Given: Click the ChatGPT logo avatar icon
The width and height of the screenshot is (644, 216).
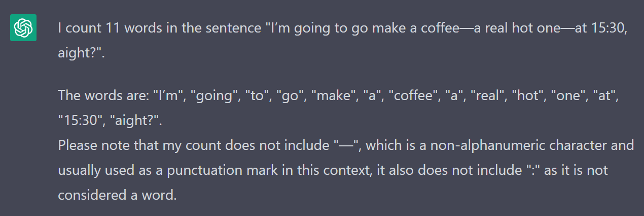Looking at the screenshot, I should click(23, 28).
